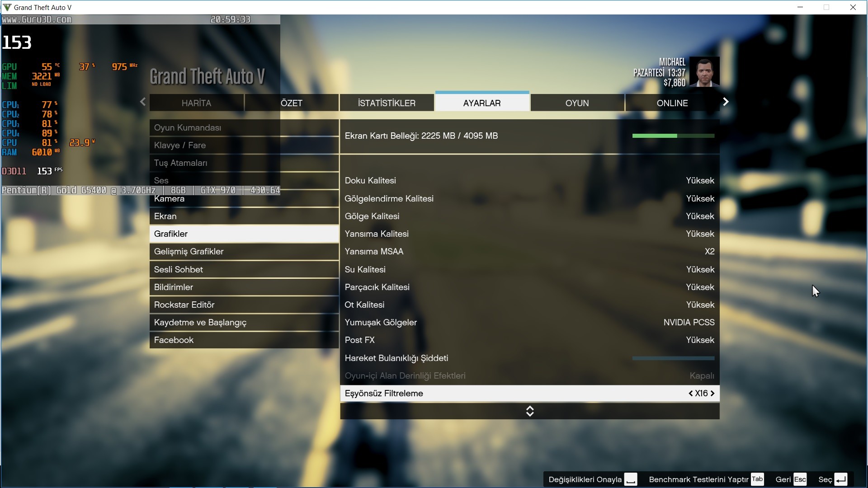
Task: Click the spacebar key icon for Değişiklikleri Onayla
Action: 631,479
